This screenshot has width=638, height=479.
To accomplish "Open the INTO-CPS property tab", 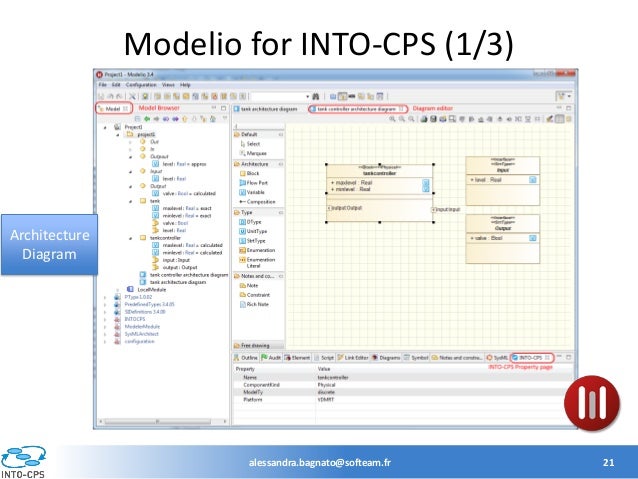I will [531, 358].
